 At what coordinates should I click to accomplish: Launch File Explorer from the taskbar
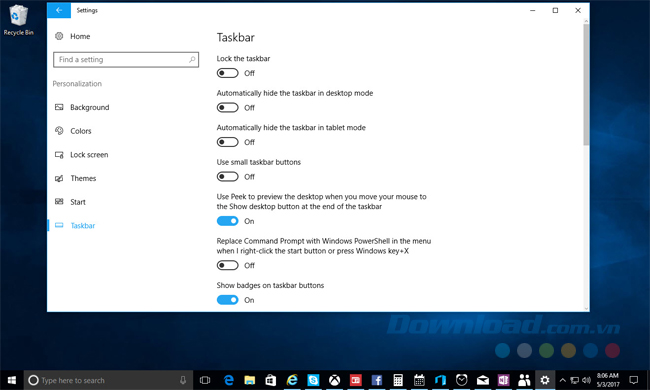pos(250,380)
